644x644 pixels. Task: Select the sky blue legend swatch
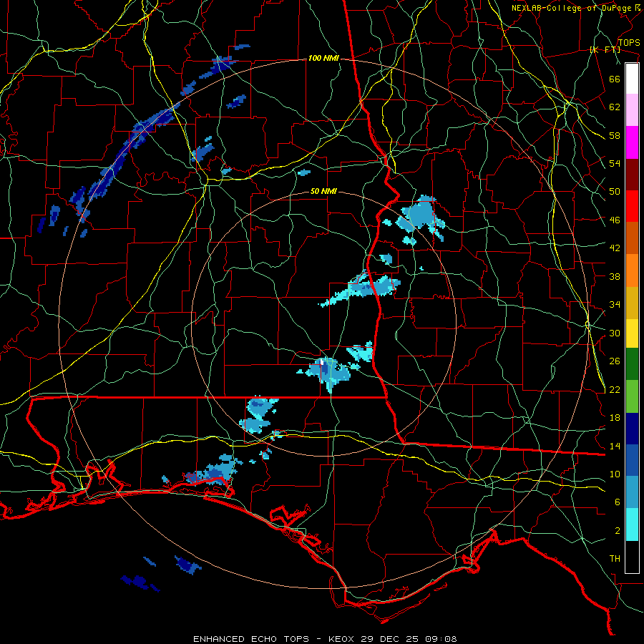pyautogui.click(x=632, y=492)
